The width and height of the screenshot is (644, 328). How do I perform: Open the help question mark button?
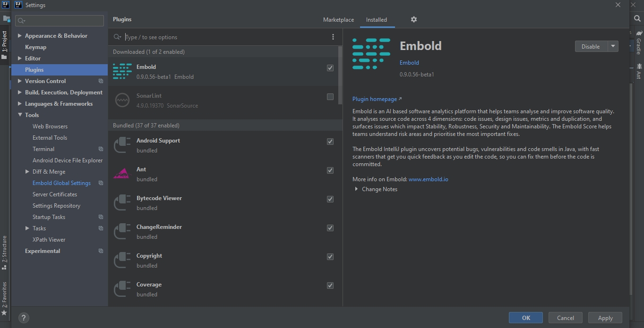pos(24,318)
